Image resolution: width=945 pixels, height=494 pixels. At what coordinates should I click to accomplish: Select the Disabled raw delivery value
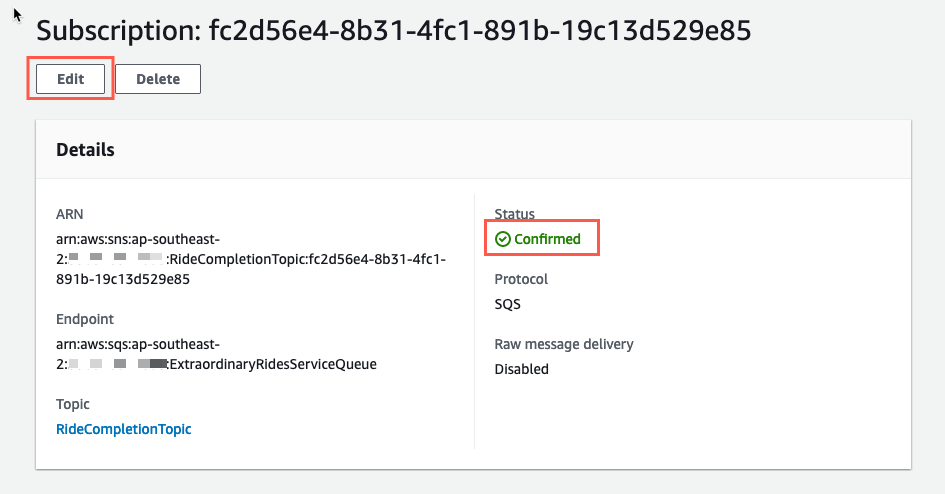521,369
